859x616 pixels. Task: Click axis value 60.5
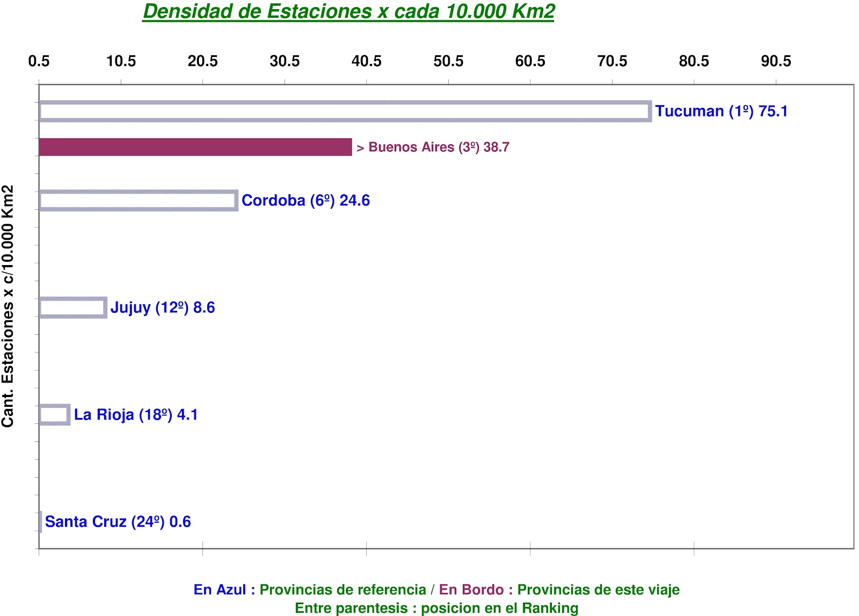530,61
